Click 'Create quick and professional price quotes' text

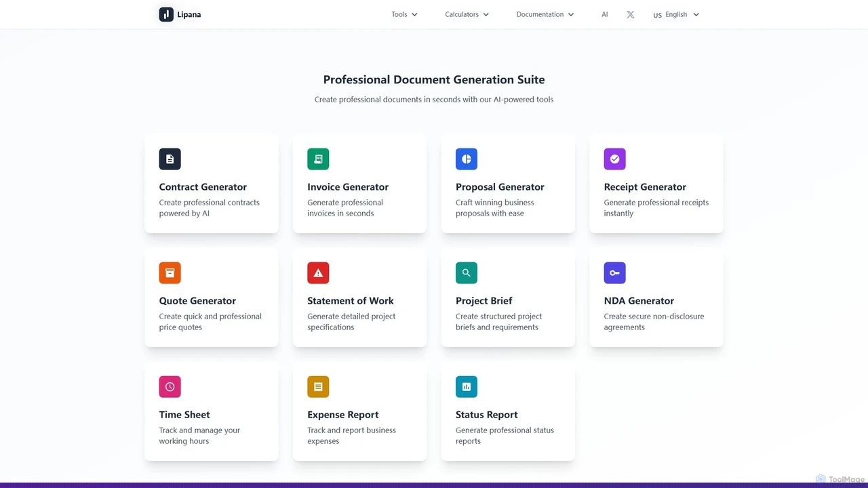point(210,322)
